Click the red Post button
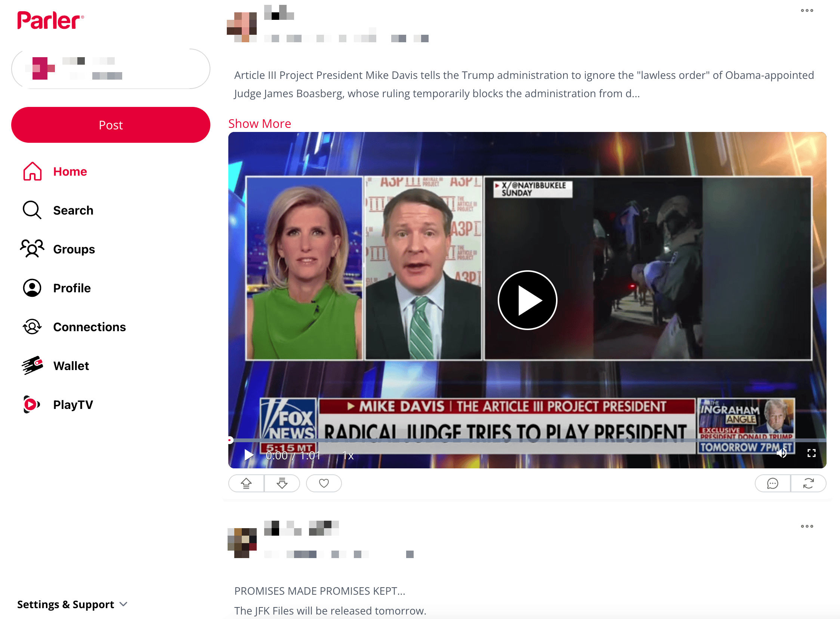840x619 pixels. [x=111, y=125]
